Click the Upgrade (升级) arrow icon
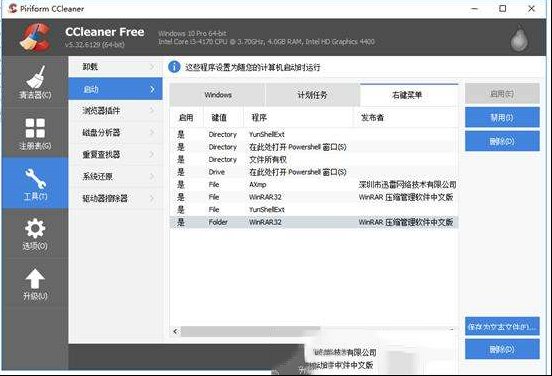 35,279
